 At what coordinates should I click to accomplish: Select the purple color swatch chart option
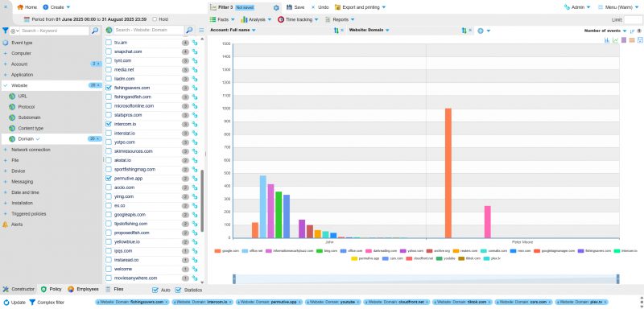click(x=623, y=39)
